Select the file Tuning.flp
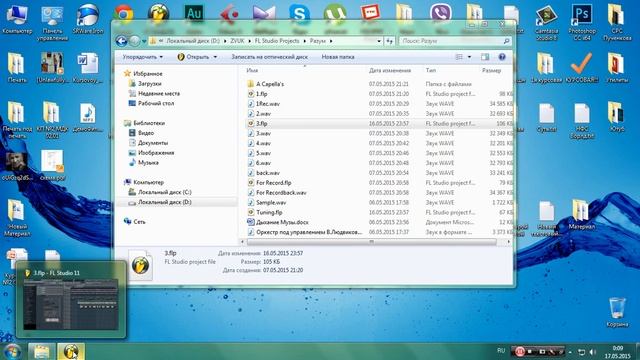The width and height of the screenshot is (640, 360). pyautogui.click(x=264, y=212)
